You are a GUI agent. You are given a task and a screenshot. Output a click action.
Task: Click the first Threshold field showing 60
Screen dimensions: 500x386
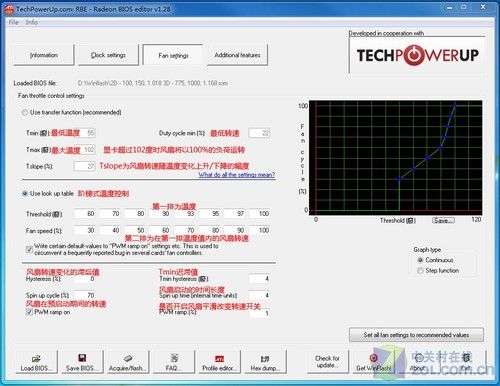[85, 213]
